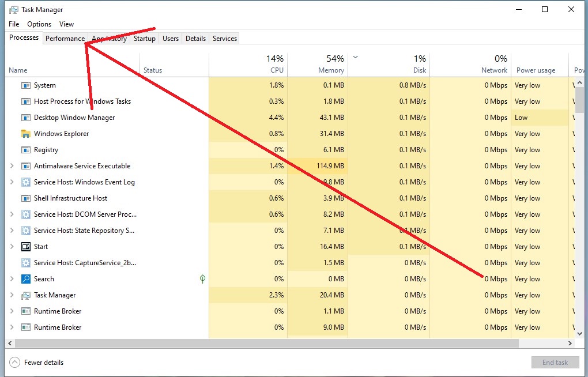Click the Shell Infrastructure Host icon
This screenshot has width=588, height=377.
tap(25, 198)
